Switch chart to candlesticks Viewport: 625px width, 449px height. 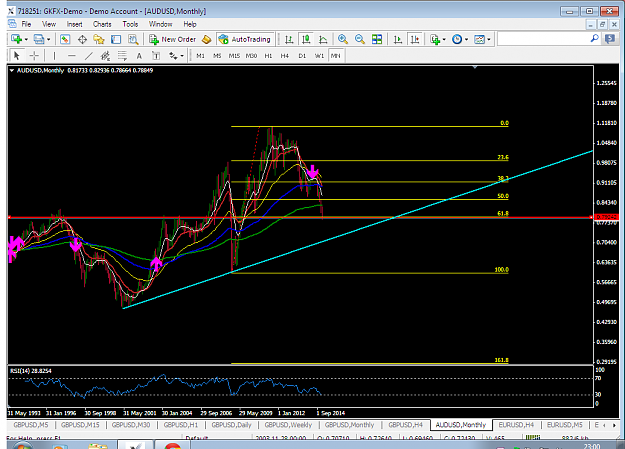coord(306,39)
